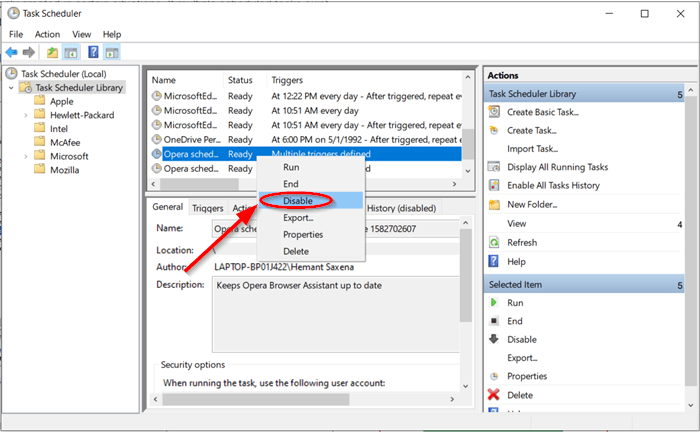Click the task list horizontal scrollbar thumb
The height and width of the screenshot is (432, 700).
tap(200, 184)
